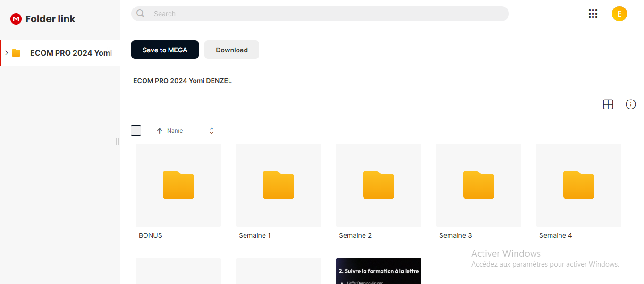
Task: Open the BONUS folder icon
Action: [x=178, y=185]
